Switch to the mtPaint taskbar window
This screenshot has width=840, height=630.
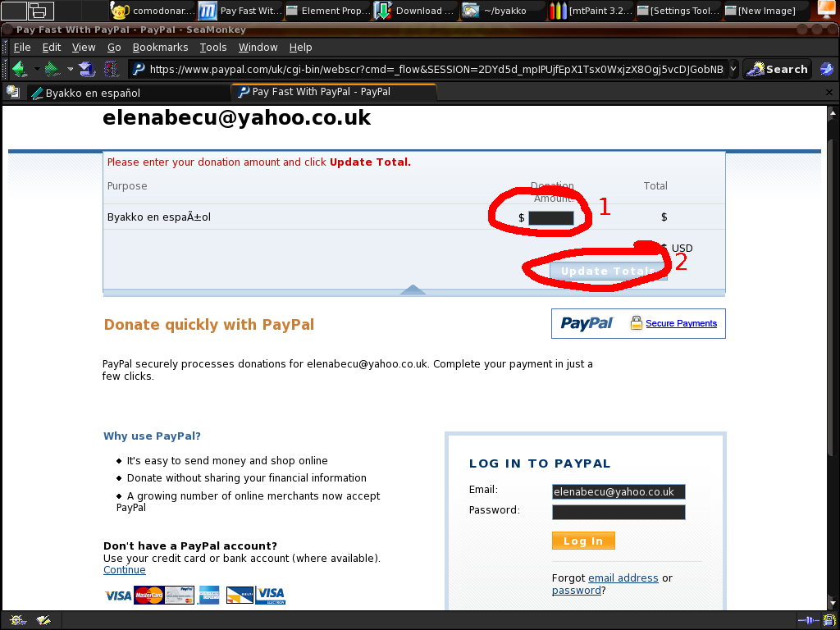coord(591,10)
